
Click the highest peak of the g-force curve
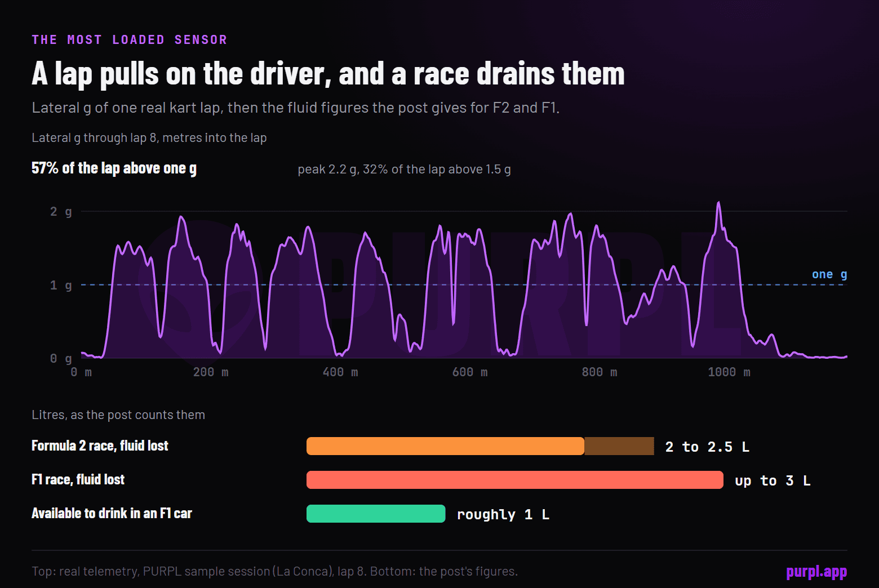click(x=718, y=203)
